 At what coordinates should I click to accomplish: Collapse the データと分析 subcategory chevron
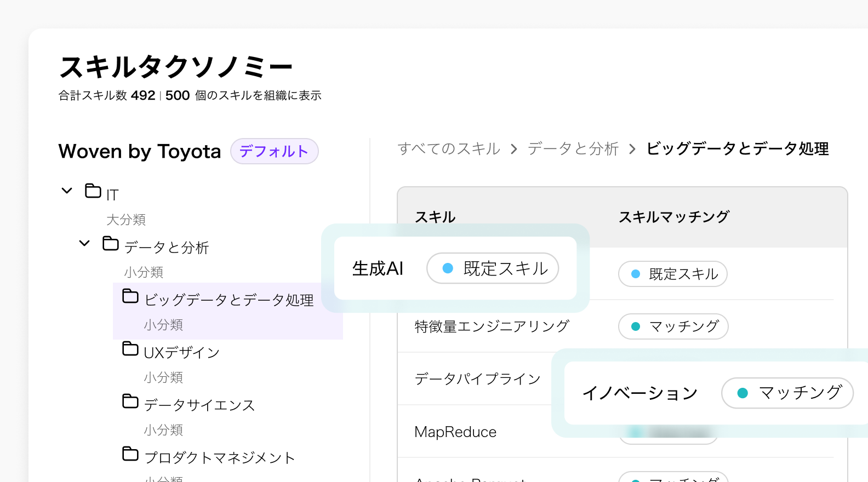click(x=84, y=243)
